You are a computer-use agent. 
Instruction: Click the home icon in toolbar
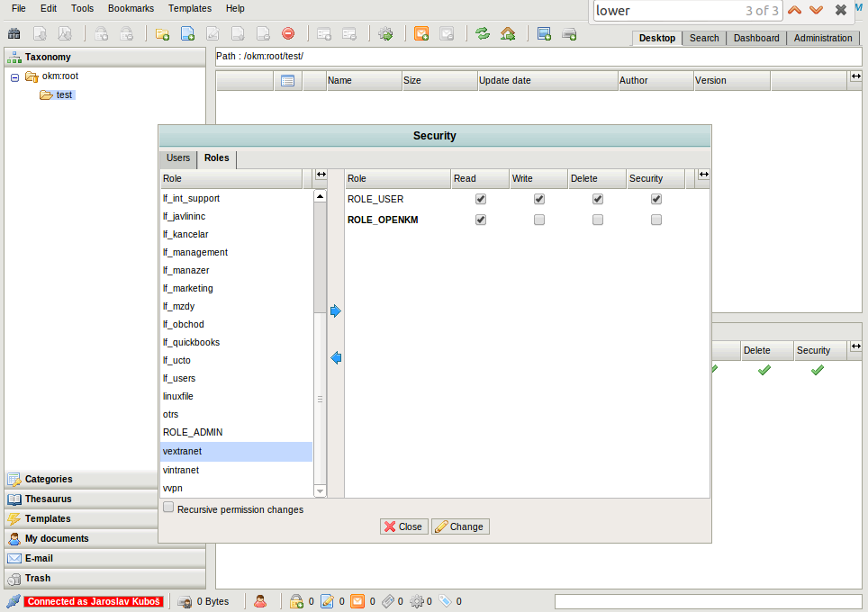[x=508, y=34]
